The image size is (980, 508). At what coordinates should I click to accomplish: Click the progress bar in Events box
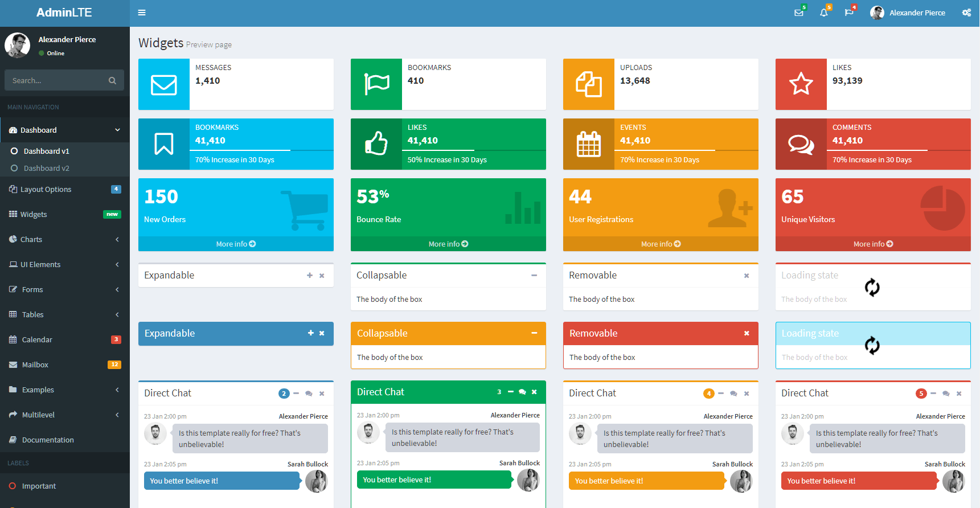(686, 150)
